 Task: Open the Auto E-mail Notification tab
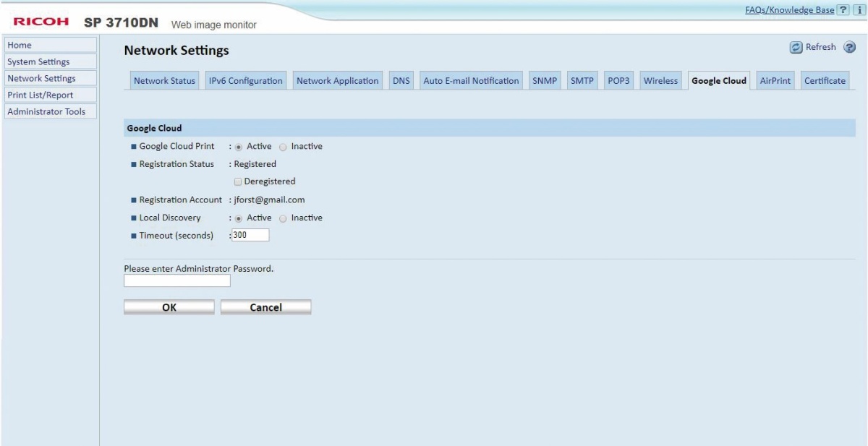pyautogui.click(x=471, y=81)
